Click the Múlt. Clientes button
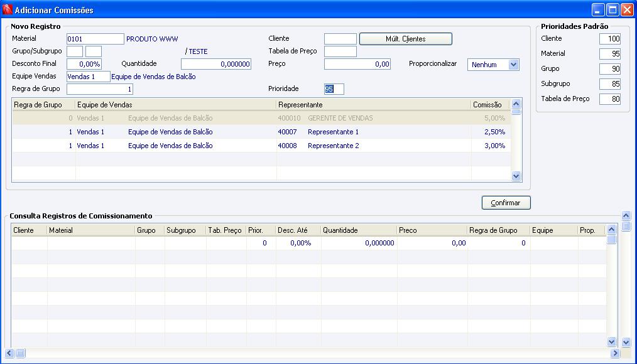 point(405,39)
